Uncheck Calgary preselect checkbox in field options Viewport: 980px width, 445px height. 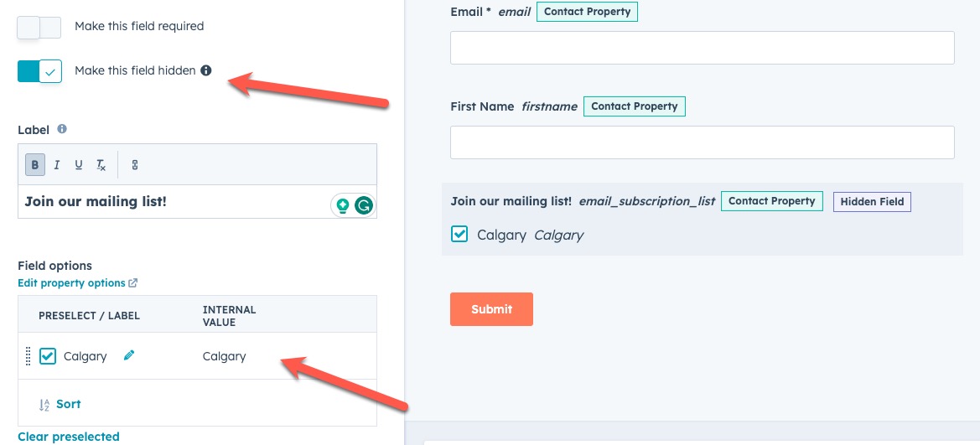coord(48,356)
